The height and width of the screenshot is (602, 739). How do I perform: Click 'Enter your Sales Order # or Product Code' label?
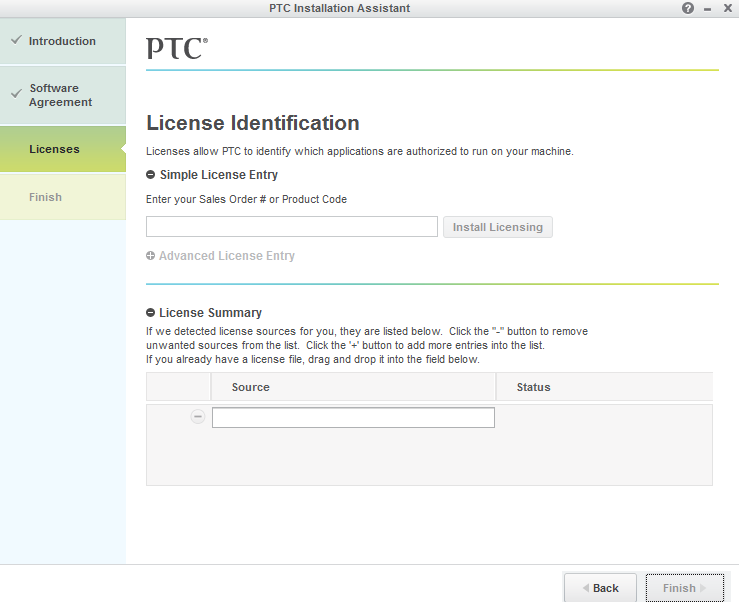click(246, 199)
